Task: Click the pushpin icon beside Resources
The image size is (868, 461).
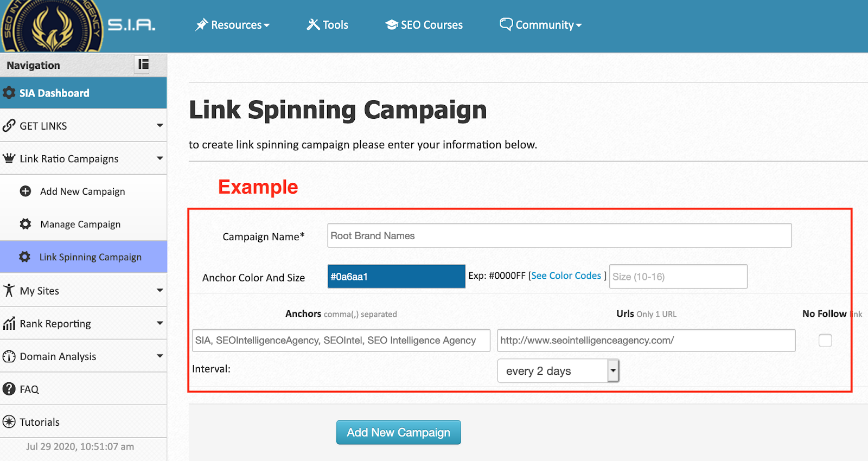Action: [202, 25]
